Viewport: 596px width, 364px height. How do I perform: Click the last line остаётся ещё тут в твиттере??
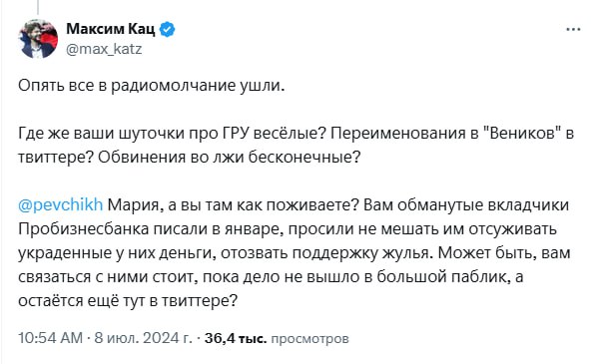[x=128, y=300]
